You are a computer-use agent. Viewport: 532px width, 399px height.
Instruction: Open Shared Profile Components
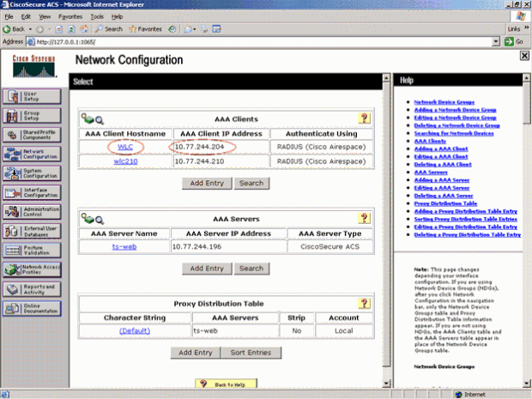click(32, 135)
